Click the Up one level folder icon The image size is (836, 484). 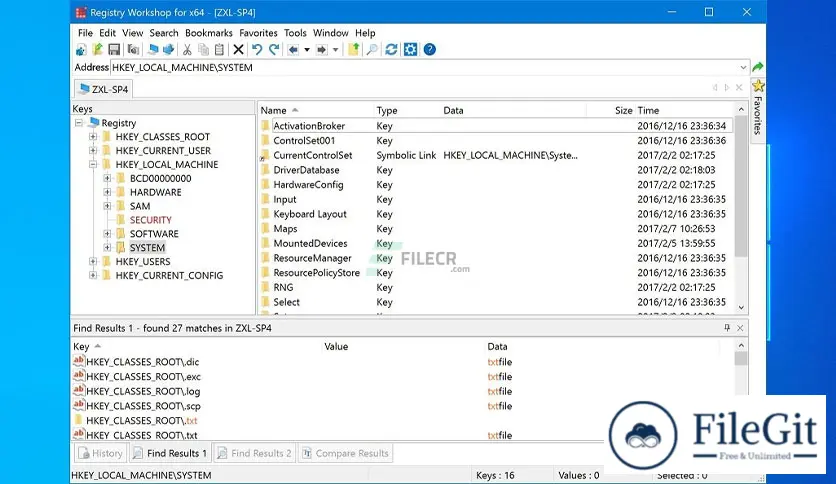click(x=353, y=50)
